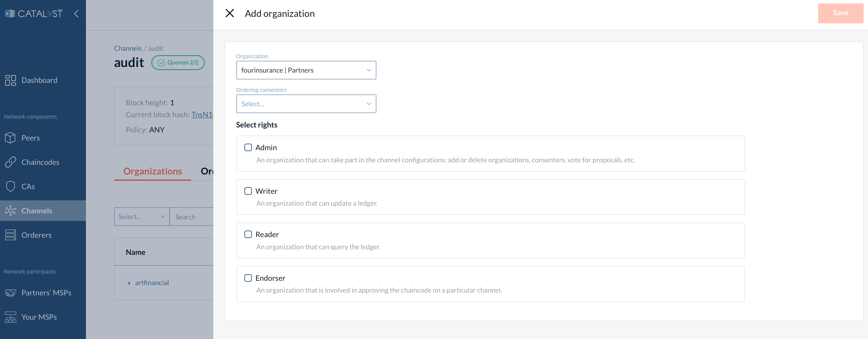Collapse the navigation sidebar
This screenshot has width=868, height=339.
tap(76, 13)
